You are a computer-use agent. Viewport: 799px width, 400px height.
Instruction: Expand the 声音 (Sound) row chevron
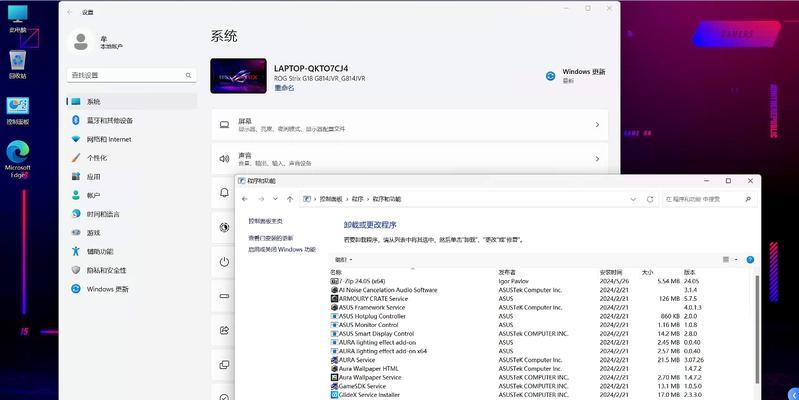pos(597,159)
